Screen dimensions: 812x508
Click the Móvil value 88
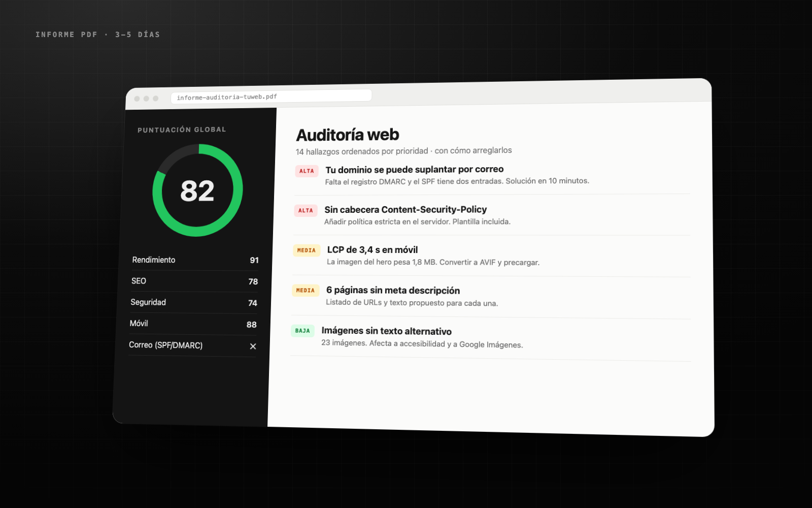pos(252,325)
